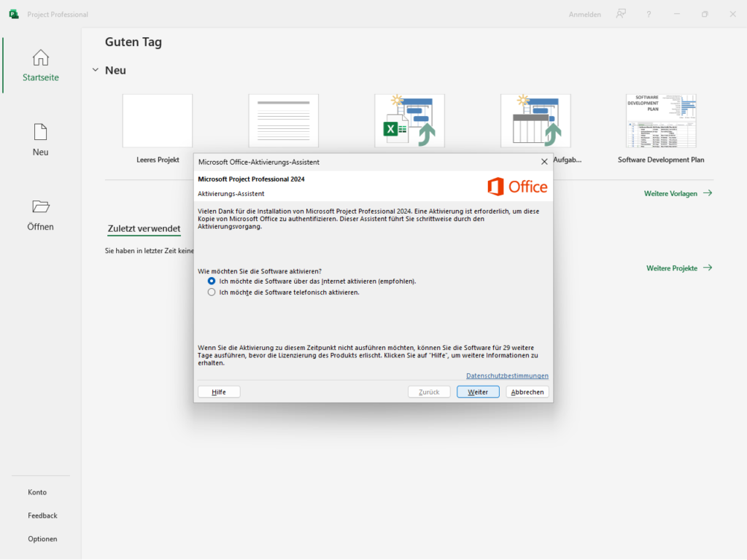This screenshot has height=560, width=747.
Task: Close the activation assistant dialog
Action: pos(544,162)
